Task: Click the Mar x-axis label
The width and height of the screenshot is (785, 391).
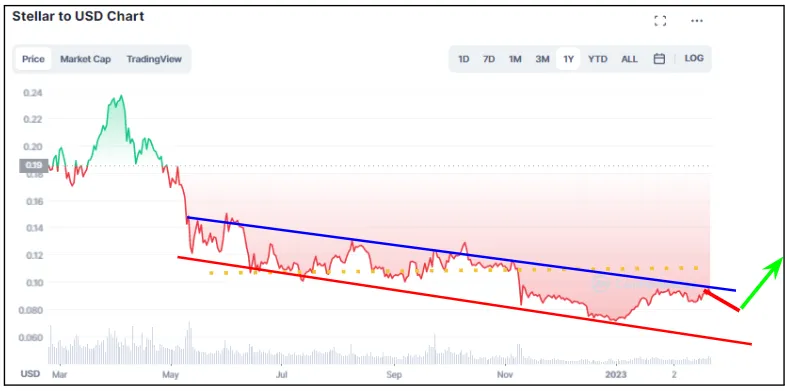Action: coord(60,374)
